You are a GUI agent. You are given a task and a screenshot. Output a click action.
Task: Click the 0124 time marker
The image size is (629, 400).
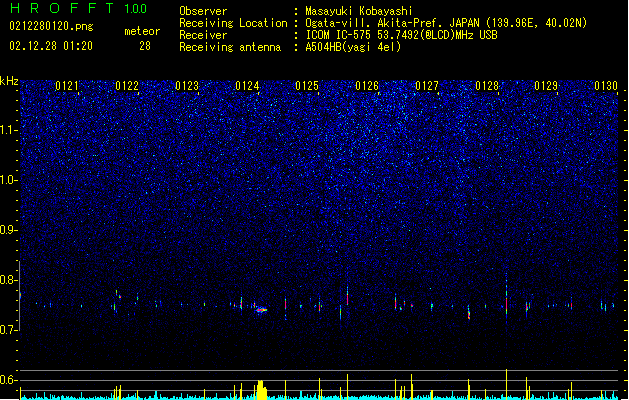click(x=247, y=86)
